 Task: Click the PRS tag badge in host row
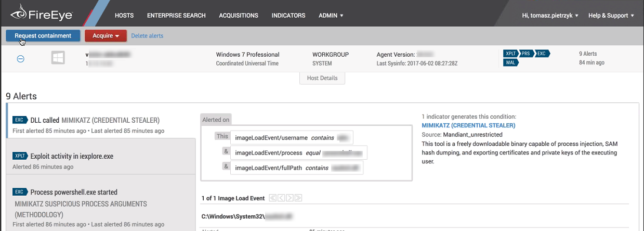[x=527, y=54]
